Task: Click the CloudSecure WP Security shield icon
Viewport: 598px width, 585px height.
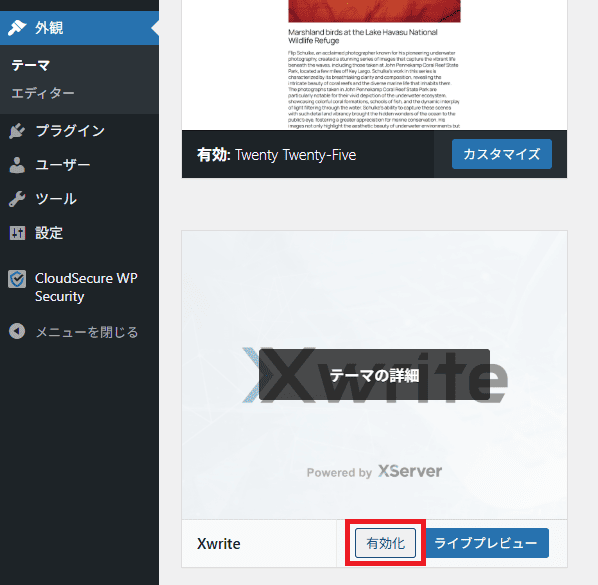Action: coord(17,279)
